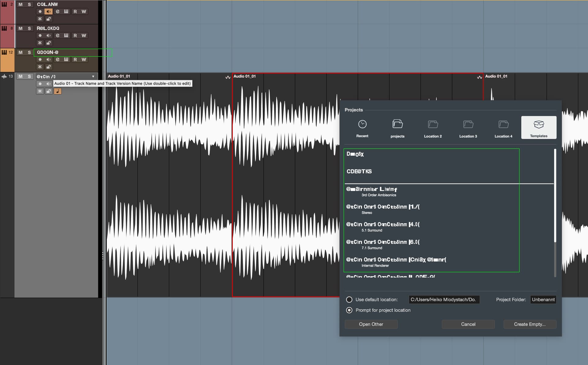Enable record on track 8
This screenshot has height=365, width=588.
pyautogui.click(x=40, y=35)
